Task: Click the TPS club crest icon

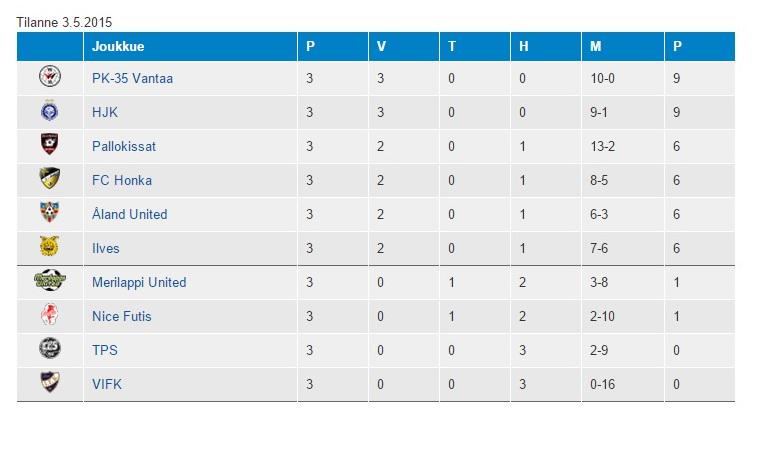Action: pos(49,350)
